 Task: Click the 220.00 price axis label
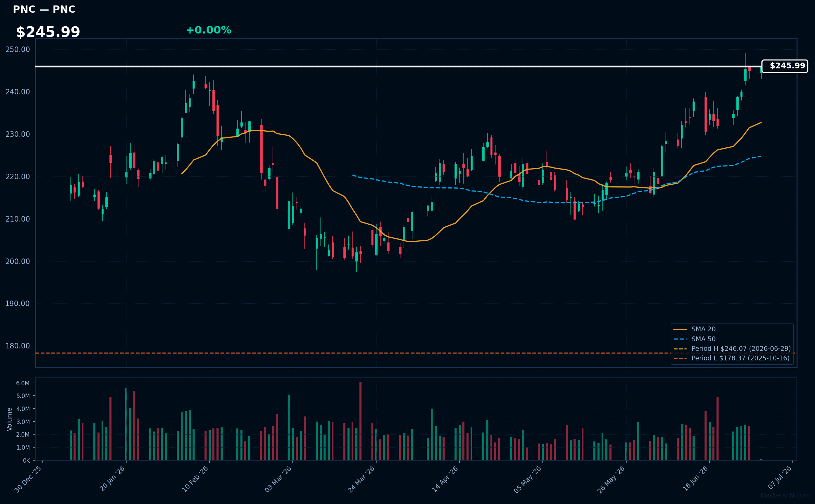pos(18,176)
